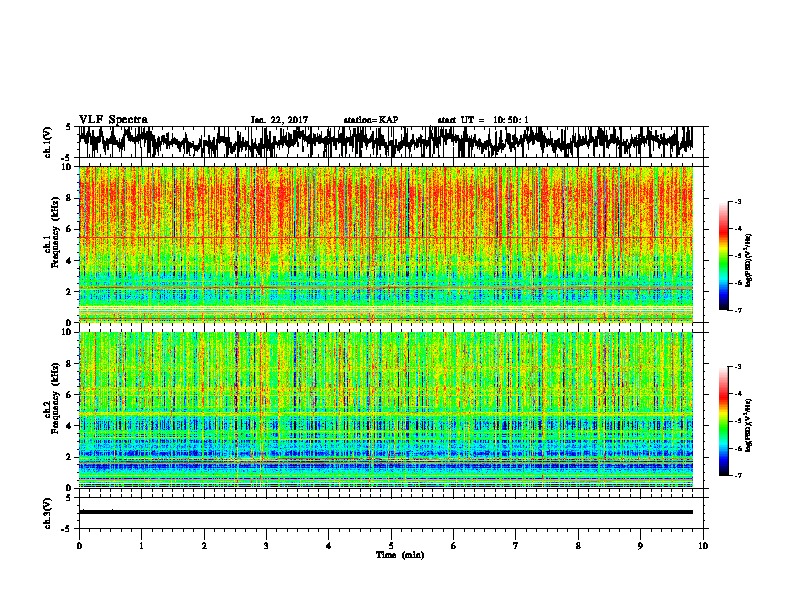Viewport: 792px width, 612px height.
Task: Click the time-axis tick label "8"
Action: click(x=578, y=546)
